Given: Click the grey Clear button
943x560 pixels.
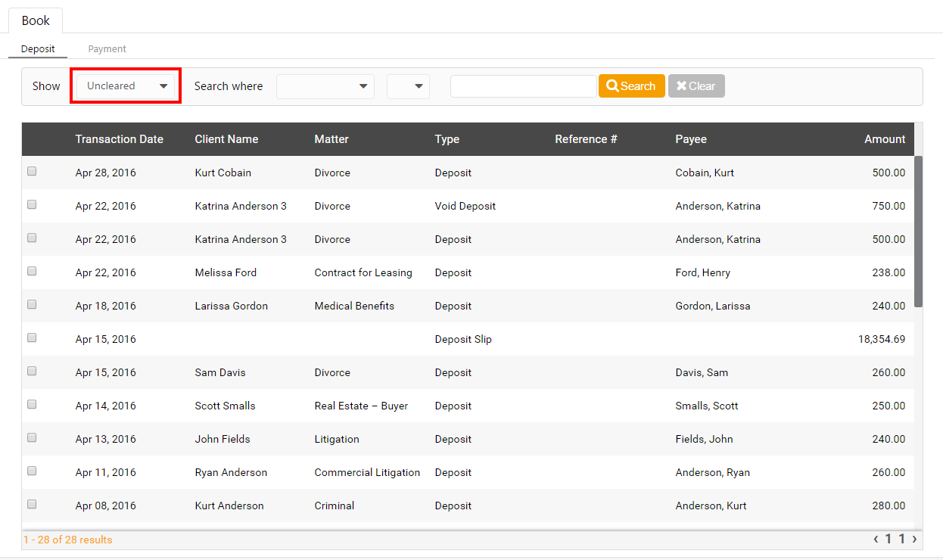Looking at the screenshot, I should point(696,86).
